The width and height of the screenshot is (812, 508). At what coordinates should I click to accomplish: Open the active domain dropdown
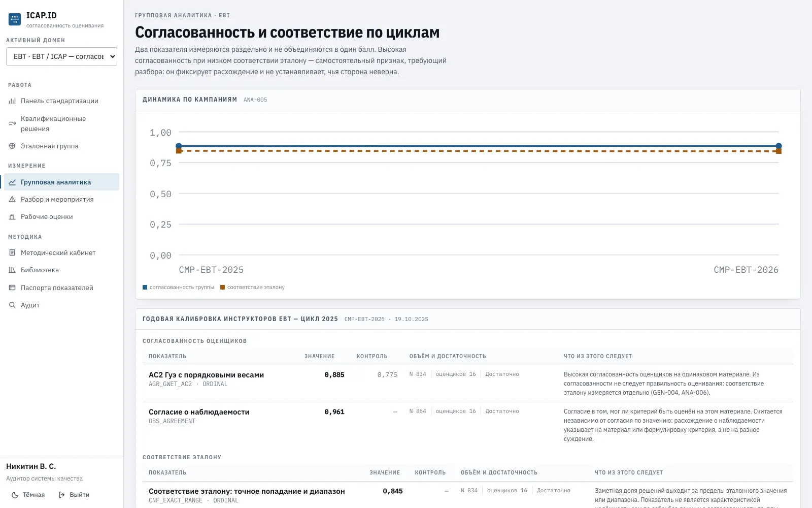(61, 56)
